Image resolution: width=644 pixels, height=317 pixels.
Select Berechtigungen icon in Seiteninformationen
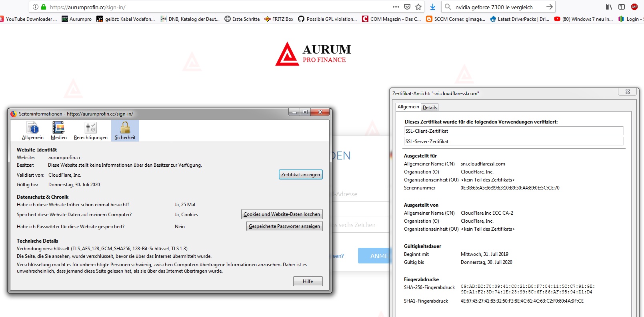[x=91, y=131]
